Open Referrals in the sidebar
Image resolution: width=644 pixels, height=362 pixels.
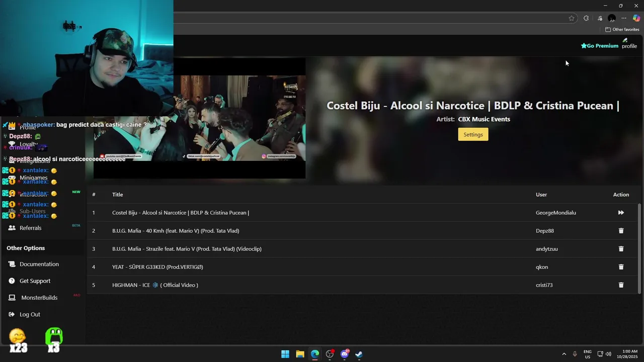(30, 228)
